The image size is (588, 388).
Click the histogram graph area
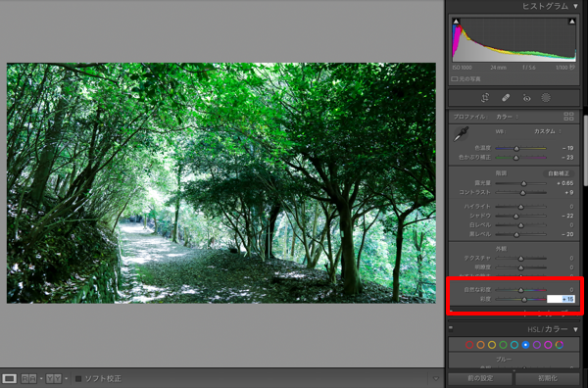[514, 40]
